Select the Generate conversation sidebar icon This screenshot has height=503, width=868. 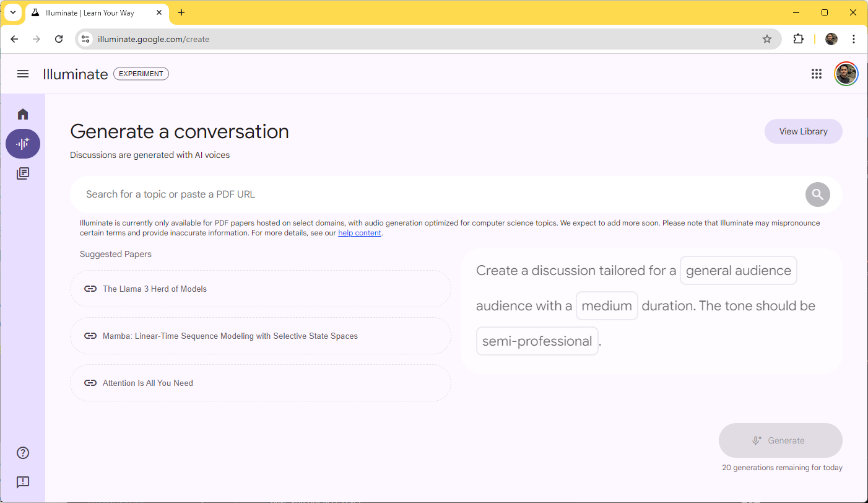point(23,144)
